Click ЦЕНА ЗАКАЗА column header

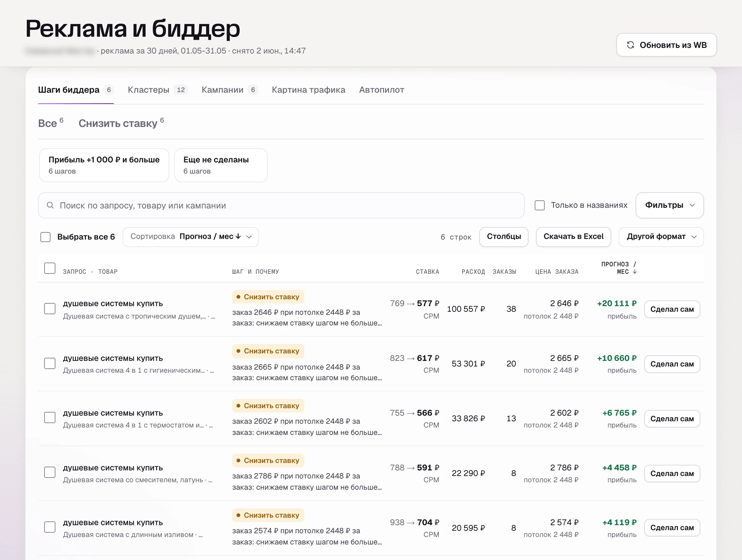[x=556, y=272]
